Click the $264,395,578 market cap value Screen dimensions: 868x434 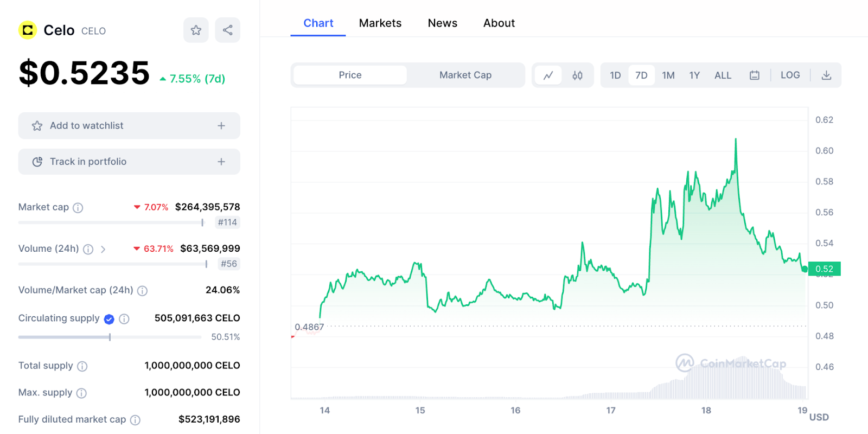(x=207, y=207)
